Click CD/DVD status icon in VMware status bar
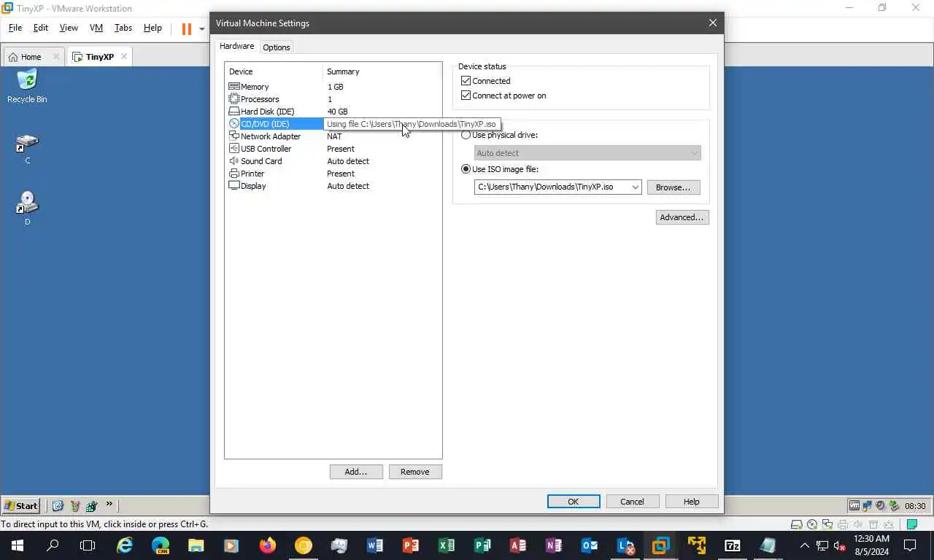Image resolution: width=934 pixels, height=560 pixels. (812, 524)
